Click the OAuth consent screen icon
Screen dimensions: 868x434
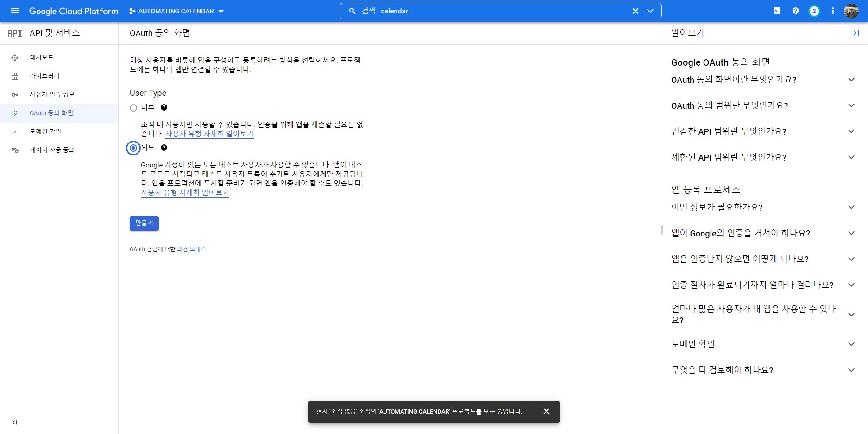(x=15, y=113)
